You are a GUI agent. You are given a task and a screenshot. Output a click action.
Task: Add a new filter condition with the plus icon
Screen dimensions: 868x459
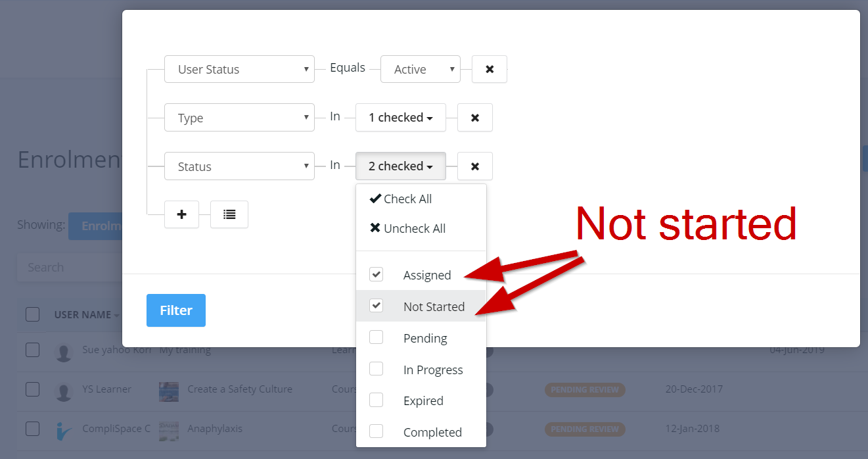point(181,214)
